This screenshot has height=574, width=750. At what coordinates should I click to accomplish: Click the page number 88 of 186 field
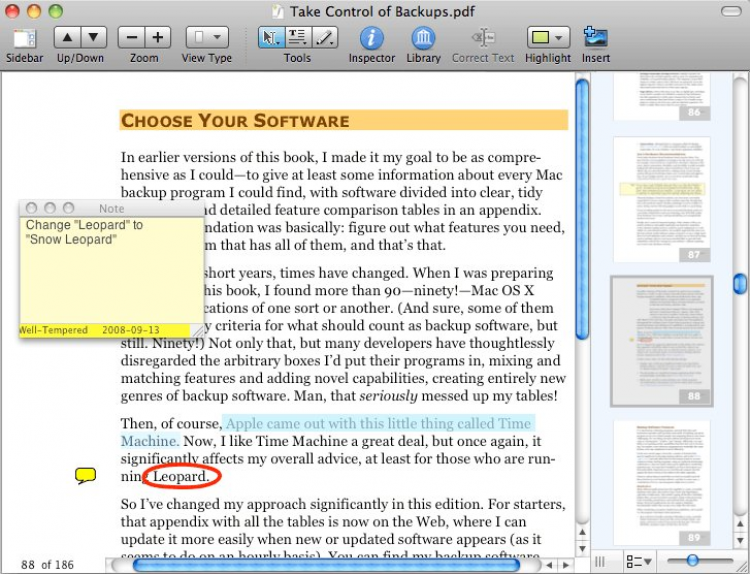click(x=47, y=565)
